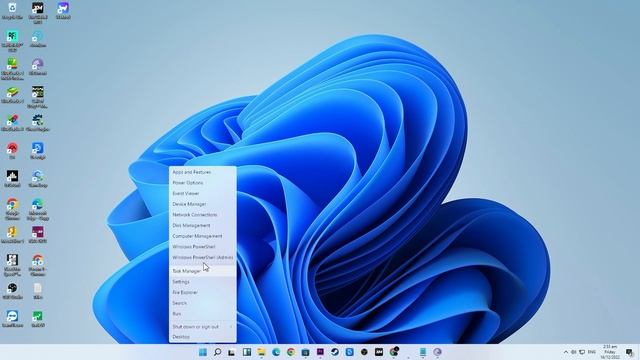The width and height of the screenshot is (640, 360).
Task: Open File Explorer folder icon on taskbar
Action: pyautogui.click(x=261, y=352)
